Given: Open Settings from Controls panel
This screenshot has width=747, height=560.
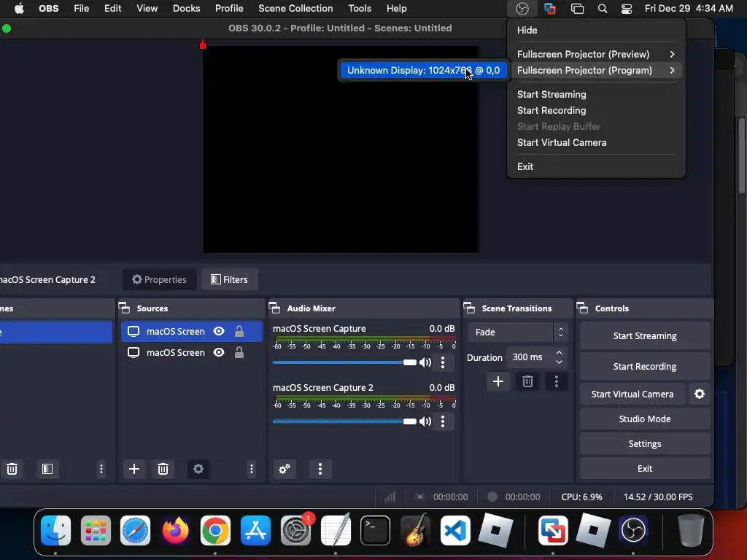Looking at the screenshot, I should pyautogui.click(x=645, y=444).
